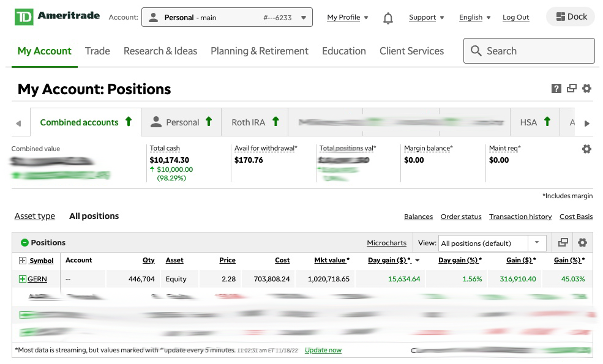Screen dimensions: 603x364
Task: Switch to Asset type view
Action: 35,216
